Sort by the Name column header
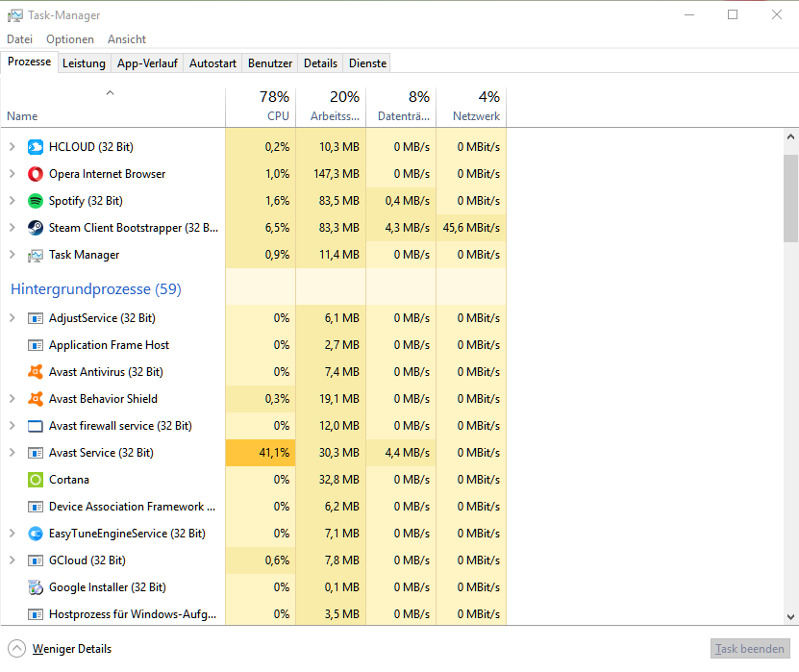The height and width of the screenshot is (672, 799). coord(113,107)
